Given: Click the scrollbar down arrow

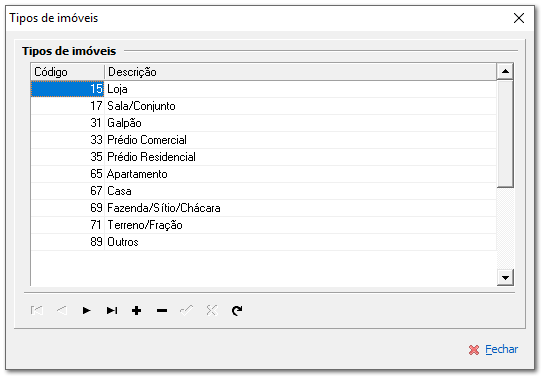Looking at the screenshot, I should tap(505, 277).
